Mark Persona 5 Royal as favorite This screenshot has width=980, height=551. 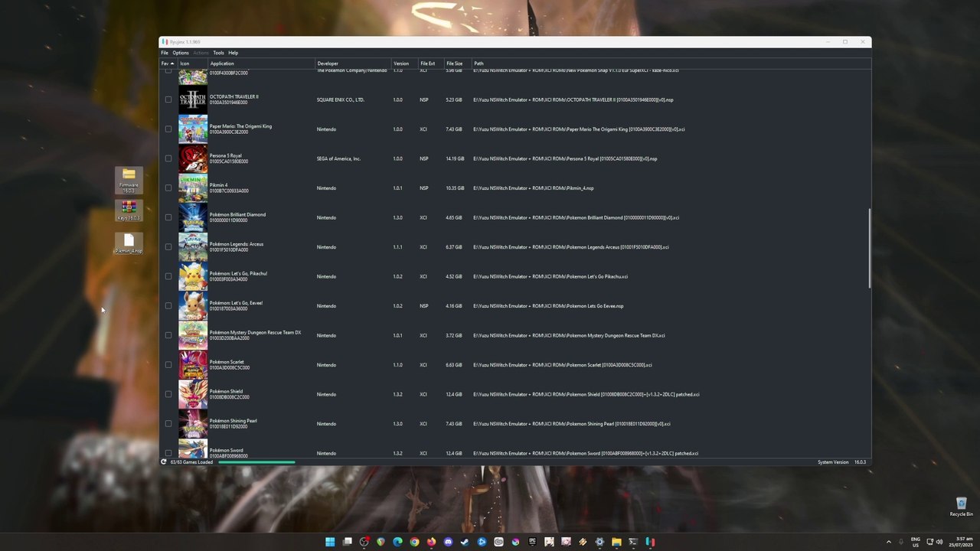pyautogui.click(x=168, y=158)
